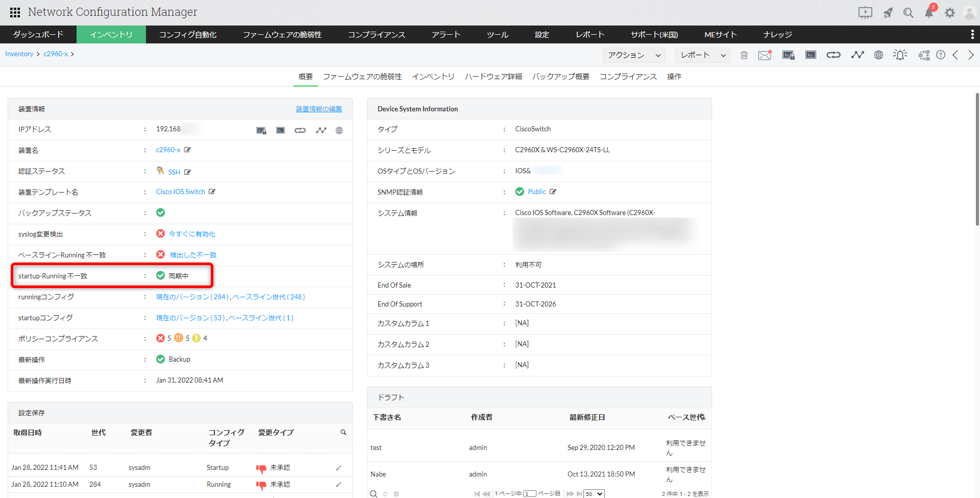
Task: Click the envelope mail icon in toolbar
Action: click(765, 55)
